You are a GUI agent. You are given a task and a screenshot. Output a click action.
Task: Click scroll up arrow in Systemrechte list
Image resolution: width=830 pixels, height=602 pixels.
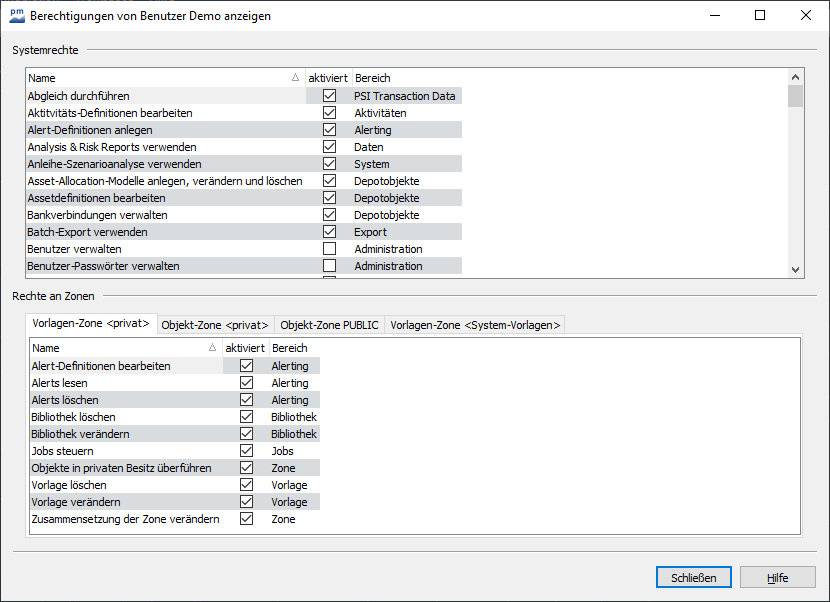(x=796, y=77)
